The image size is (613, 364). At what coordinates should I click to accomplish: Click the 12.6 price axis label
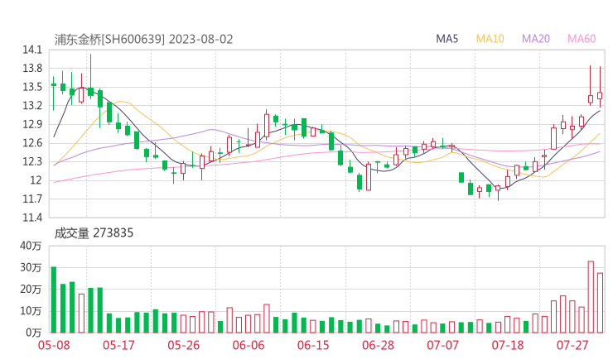[32, 143]
